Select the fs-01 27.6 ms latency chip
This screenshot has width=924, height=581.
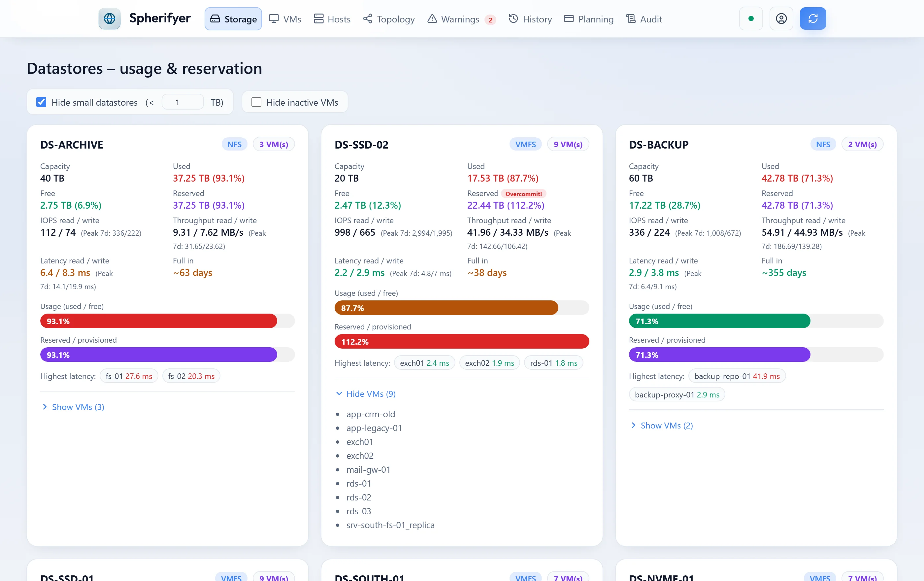pyautogui.click(x=129, y=376)
